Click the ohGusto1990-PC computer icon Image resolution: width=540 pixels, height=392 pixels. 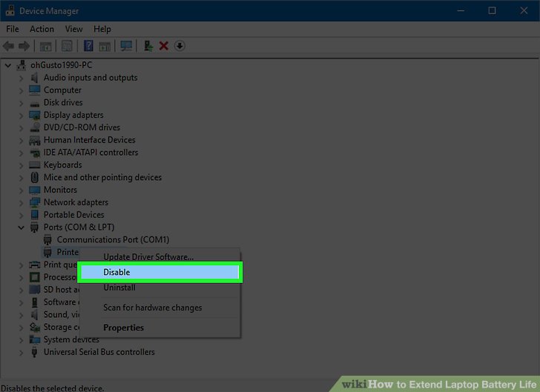22,65
